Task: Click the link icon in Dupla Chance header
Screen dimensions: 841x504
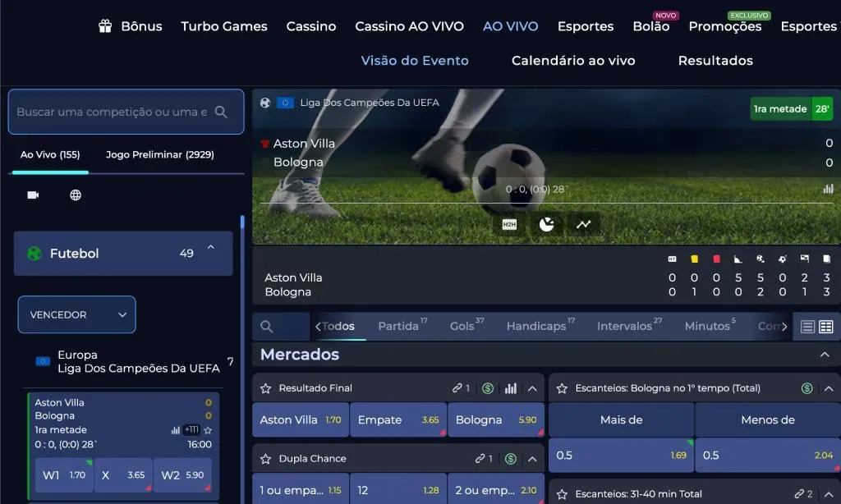Action: (x=480, y=459)
